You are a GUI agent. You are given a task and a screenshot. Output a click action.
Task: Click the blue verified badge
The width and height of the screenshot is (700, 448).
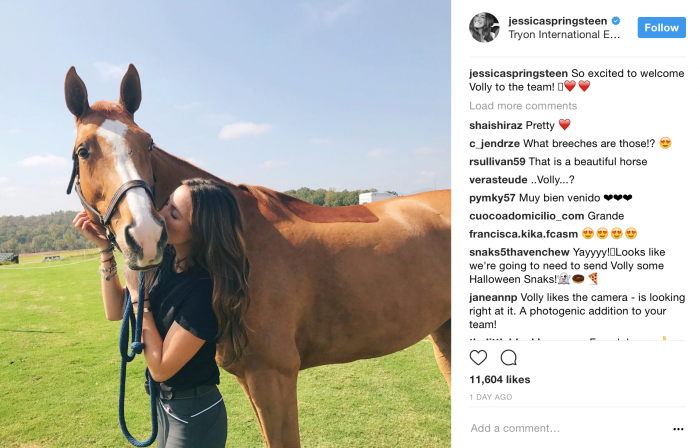[616, 21]
